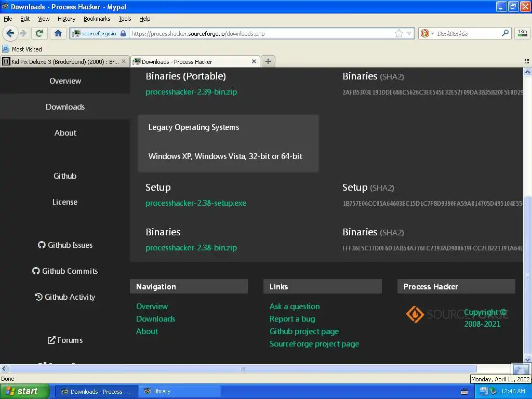Open the Windows start menu

(x=25, y=391)
